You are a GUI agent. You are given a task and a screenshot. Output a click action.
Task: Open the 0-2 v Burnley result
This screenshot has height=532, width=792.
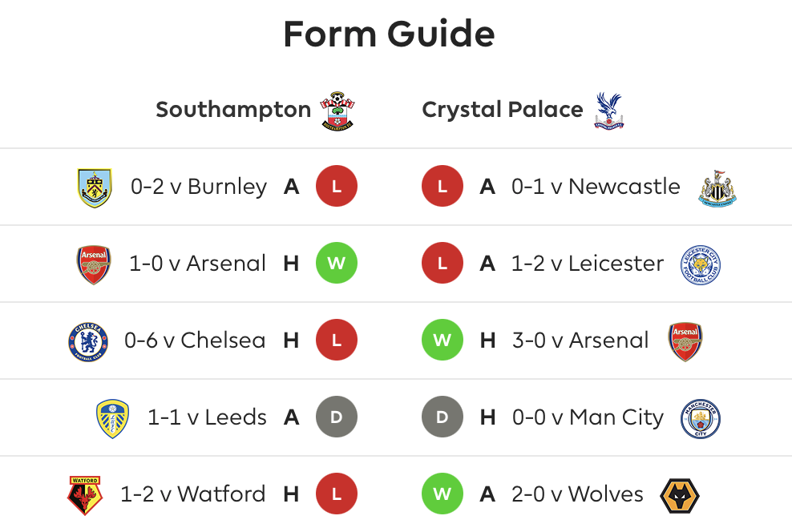point(199,187)
